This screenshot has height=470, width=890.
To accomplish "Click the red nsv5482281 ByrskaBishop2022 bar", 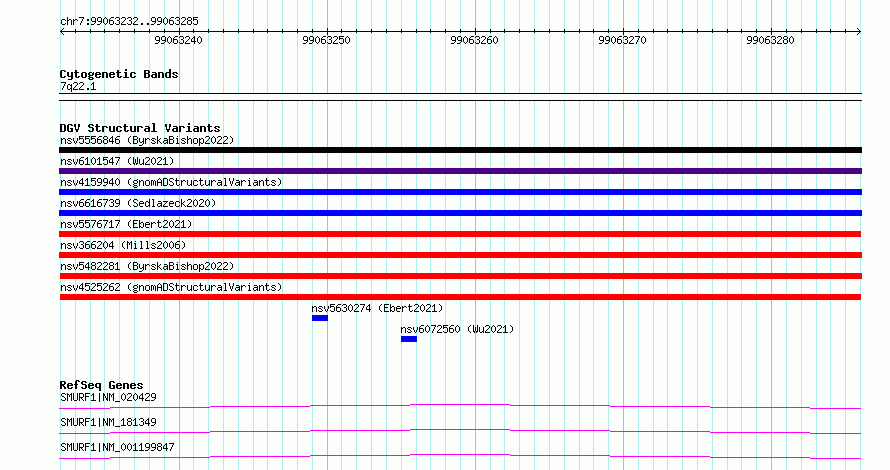I will (460, 276).
